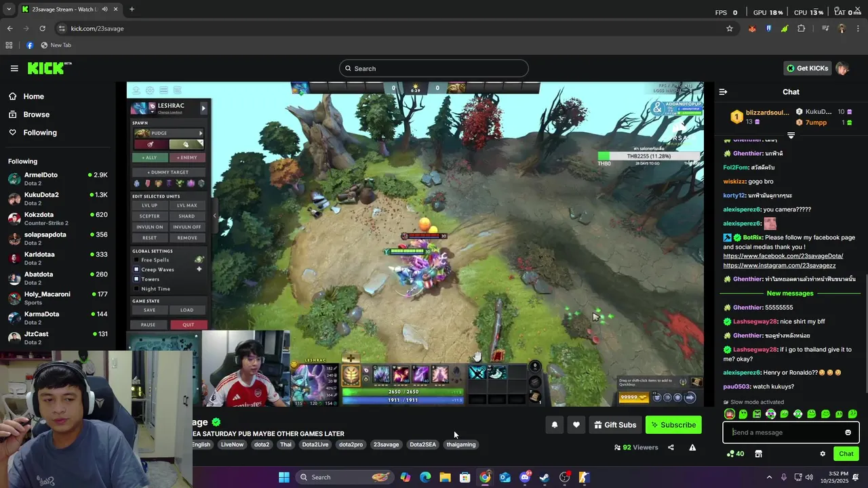Click the Get KICKs button
This screenshot has height=488, width=868.
[807, 68]
